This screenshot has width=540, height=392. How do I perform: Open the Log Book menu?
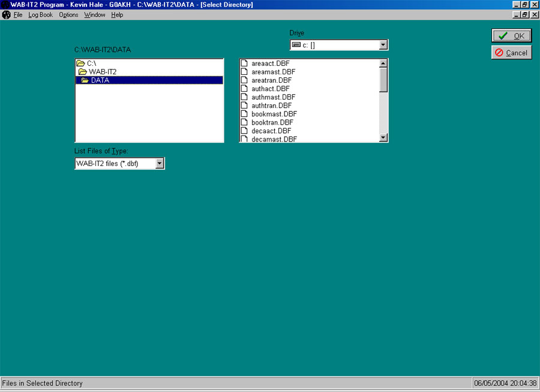pos(40,14)
